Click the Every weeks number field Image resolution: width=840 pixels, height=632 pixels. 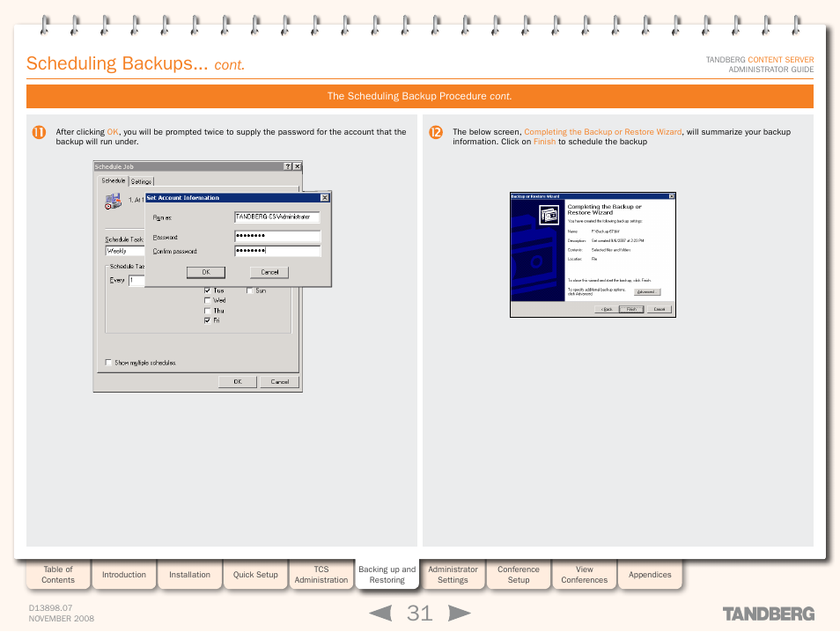[136, 280]
